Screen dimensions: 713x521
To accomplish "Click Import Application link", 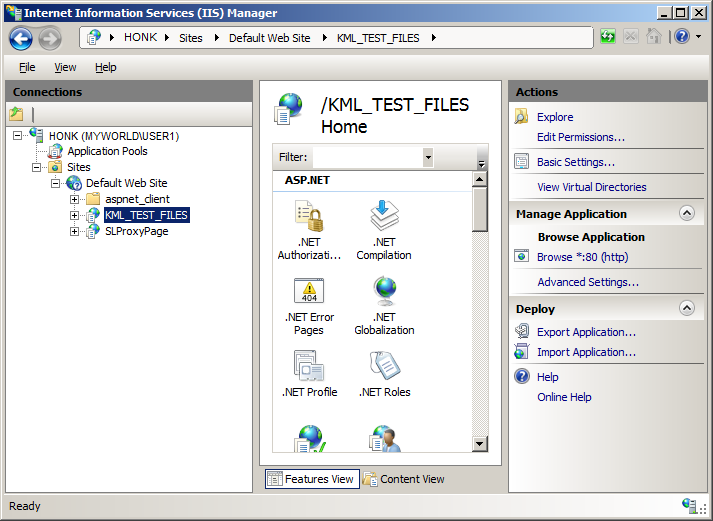I will 586,352.
